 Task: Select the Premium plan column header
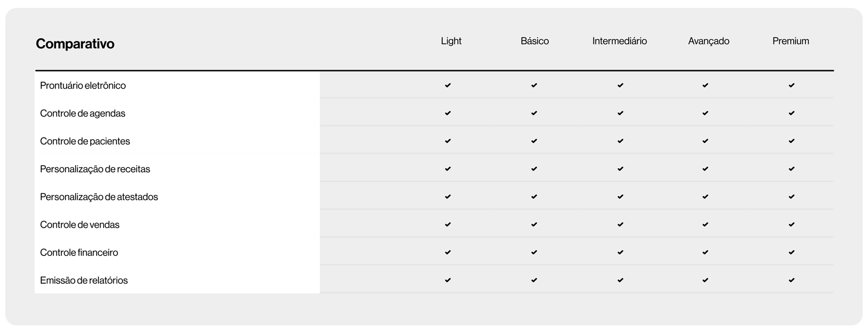coord(791,41)
